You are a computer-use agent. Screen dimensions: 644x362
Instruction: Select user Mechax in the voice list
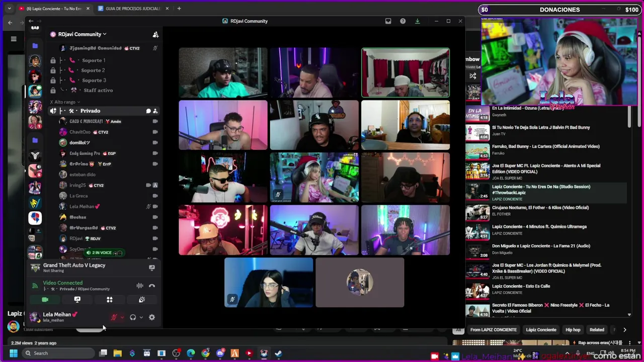tap(78, 217)
